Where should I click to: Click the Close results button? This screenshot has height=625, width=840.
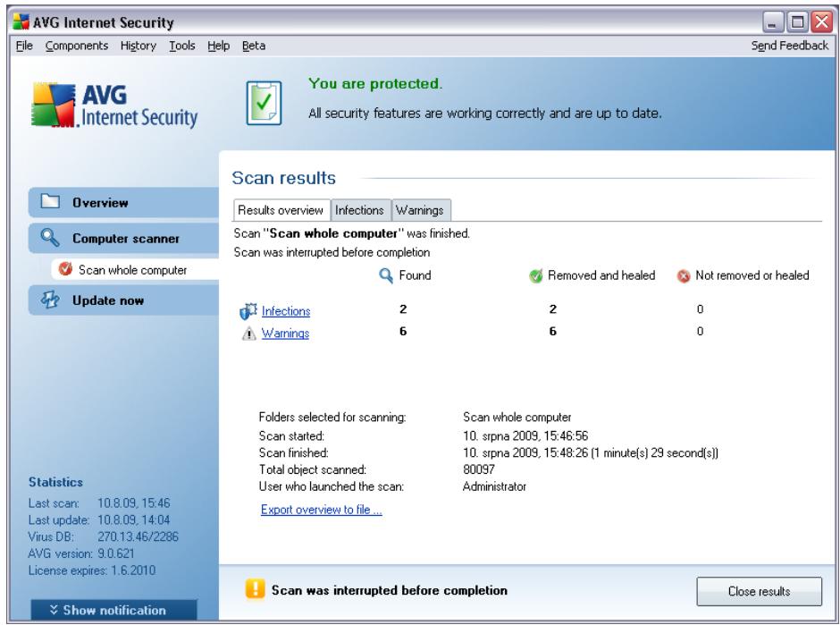759,591
